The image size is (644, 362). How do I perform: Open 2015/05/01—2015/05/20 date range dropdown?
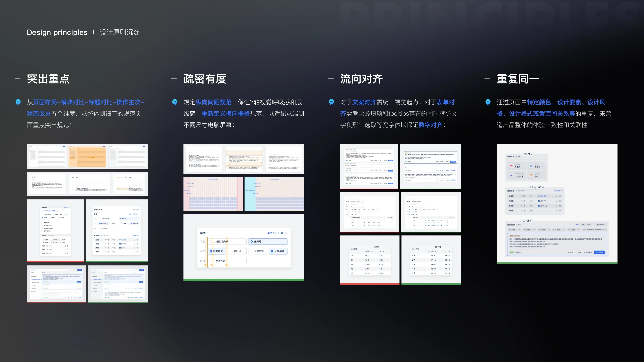click(x=594, y=230)
